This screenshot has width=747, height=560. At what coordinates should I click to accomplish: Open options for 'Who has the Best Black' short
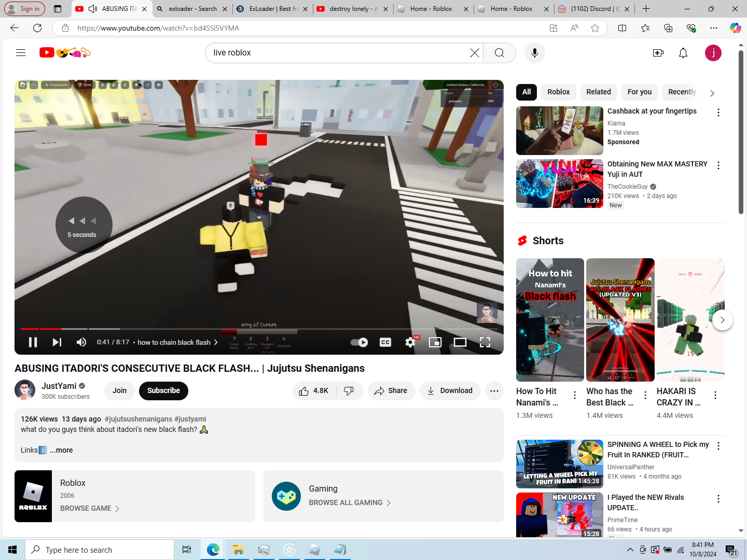pyautogui.click(x=645, y=395)
